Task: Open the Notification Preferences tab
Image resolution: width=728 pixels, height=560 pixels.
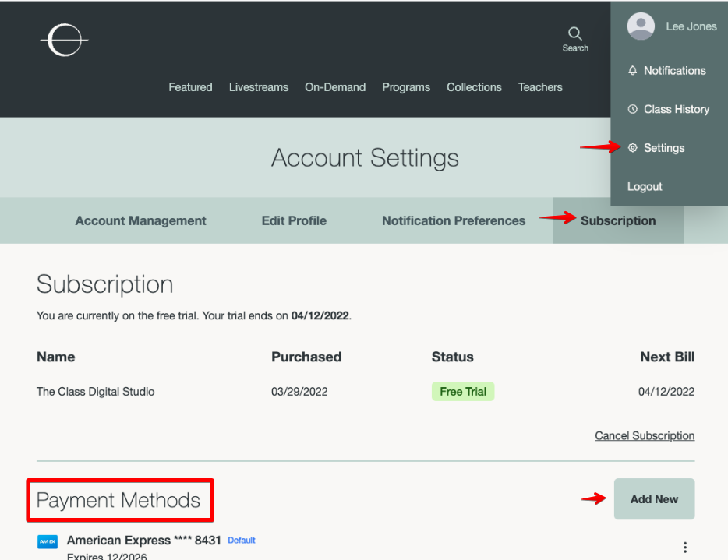Action: [x=454, y=221]
